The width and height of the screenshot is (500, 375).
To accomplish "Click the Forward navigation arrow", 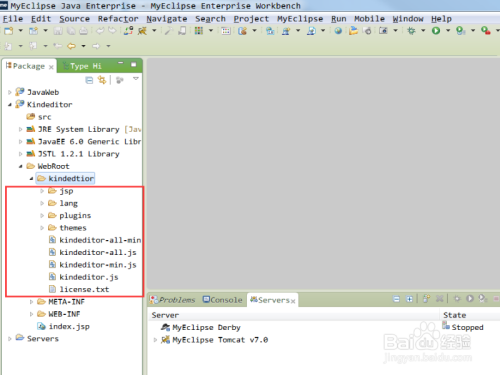I will (96, 46).
